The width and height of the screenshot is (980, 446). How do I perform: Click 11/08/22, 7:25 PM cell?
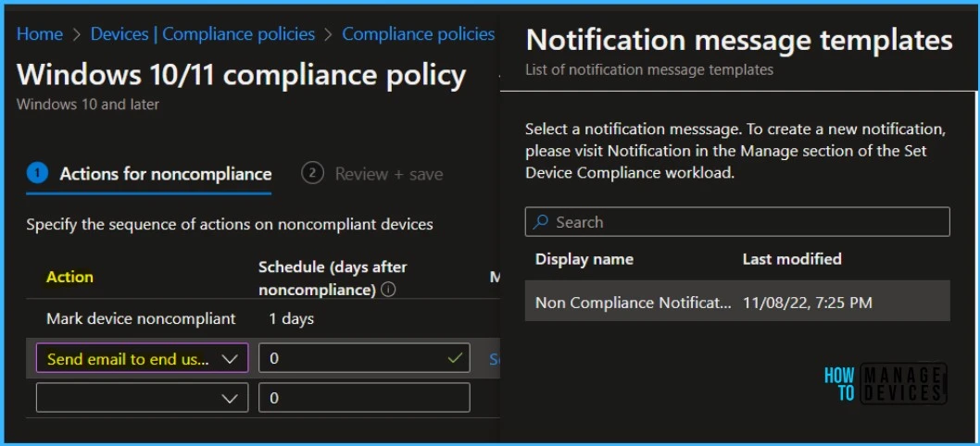[807, 303]
